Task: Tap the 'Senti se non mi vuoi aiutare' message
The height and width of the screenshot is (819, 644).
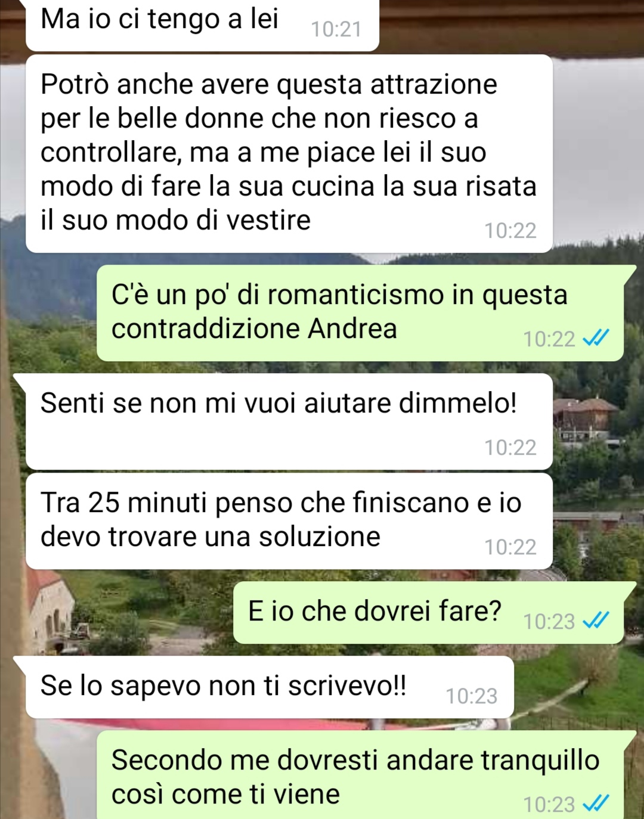Action: pyautogui.click(x=289, y=421)
